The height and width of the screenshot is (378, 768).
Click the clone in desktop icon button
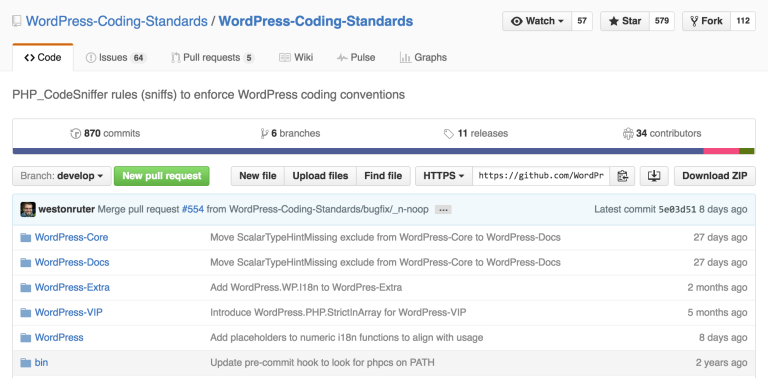point(654,176)
